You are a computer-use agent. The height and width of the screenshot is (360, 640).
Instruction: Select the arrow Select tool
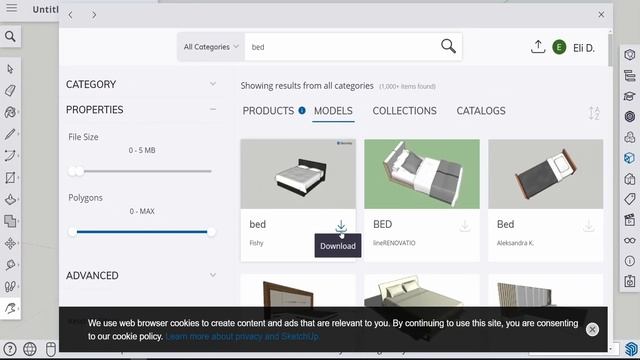pyautogui.click(x=10, y=69)
